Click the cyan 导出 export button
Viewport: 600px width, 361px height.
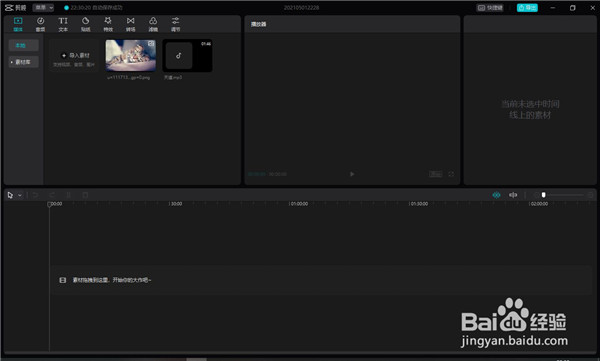527,8
